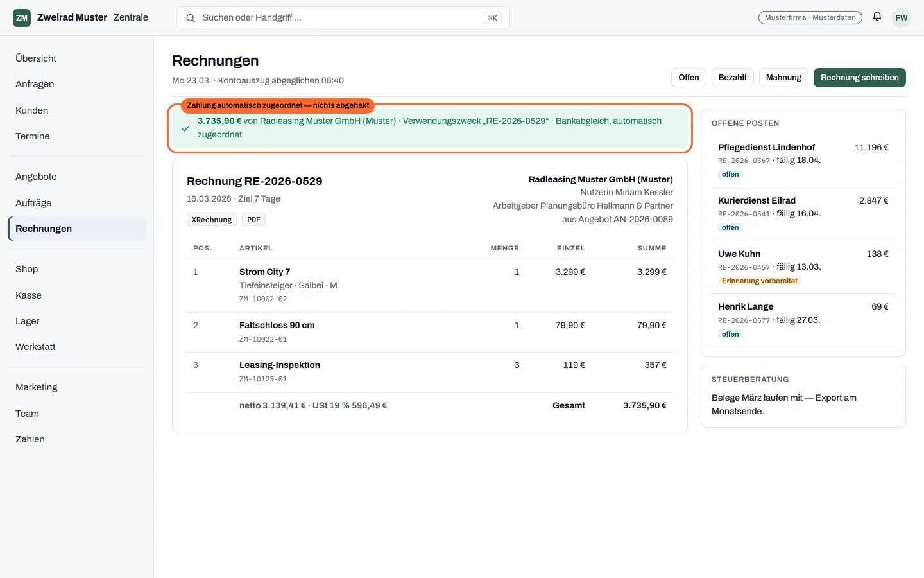924x578 pixels.
Task: Click the green checkmark in payment banner
Action: click(x=185, y=128)
